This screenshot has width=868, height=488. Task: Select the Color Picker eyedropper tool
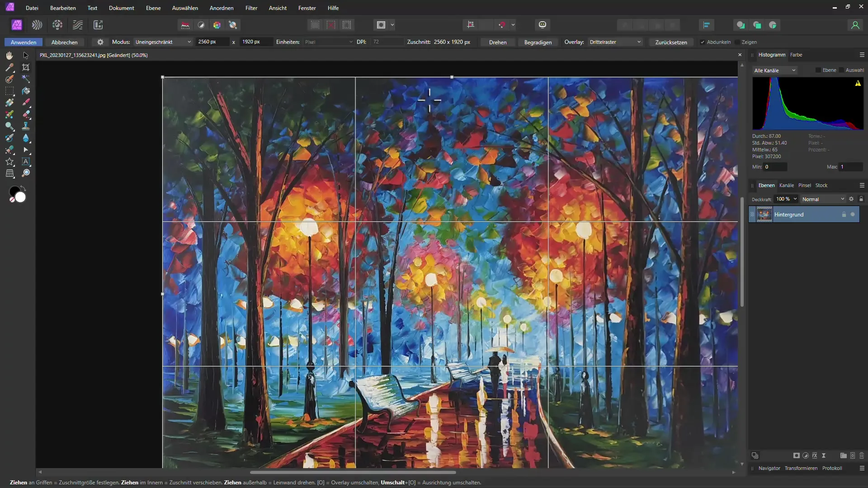(9, 67)
